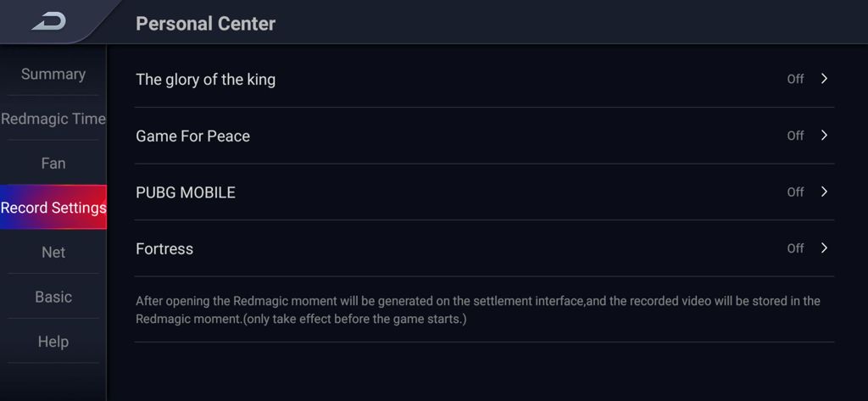Toggle Off status for Game For Peace
This screenshot has height=401, width=868.
pyautogui.click(x=795, y=136)
